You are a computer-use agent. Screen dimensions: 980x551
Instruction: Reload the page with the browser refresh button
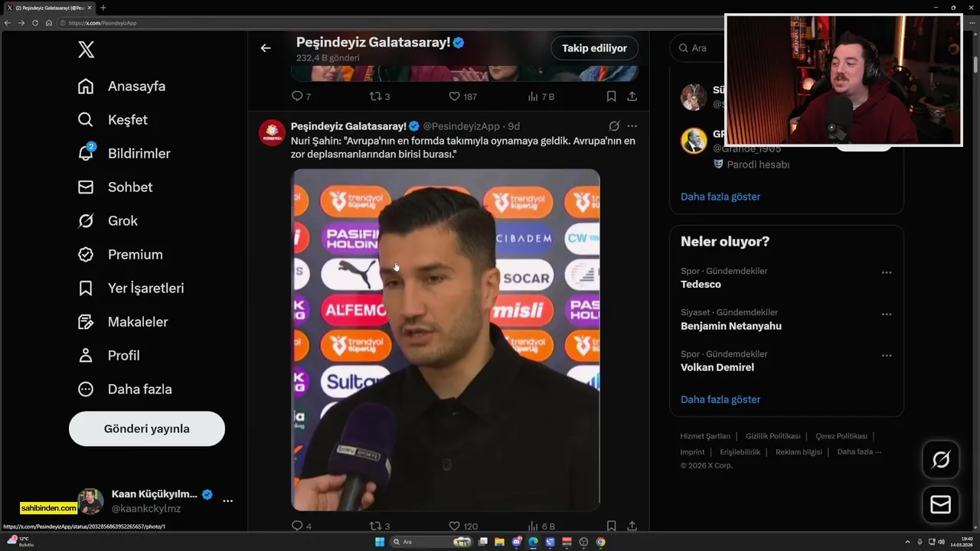coord(35,23)
